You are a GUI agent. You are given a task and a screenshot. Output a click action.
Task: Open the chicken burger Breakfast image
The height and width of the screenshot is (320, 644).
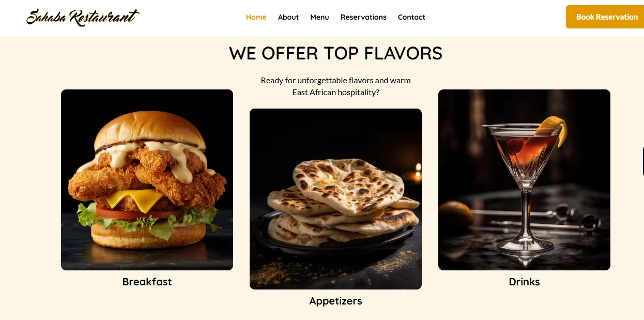[147, 180]
